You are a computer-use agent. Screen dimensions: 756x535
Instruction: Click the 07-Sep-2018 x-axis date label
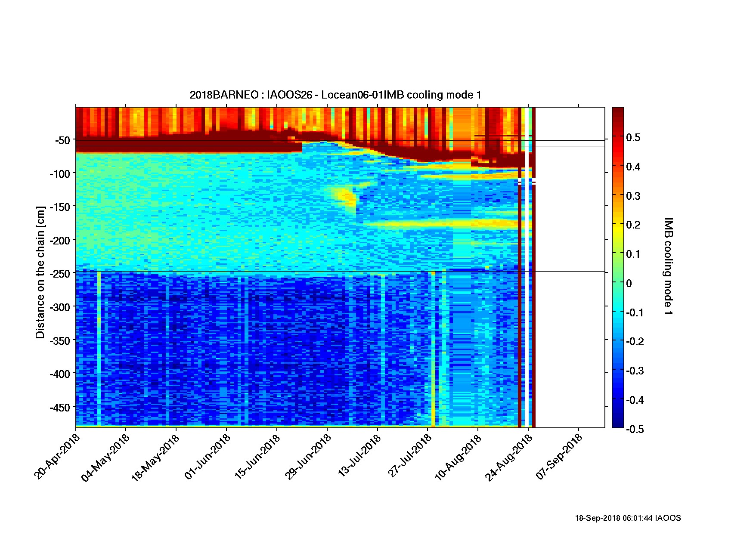(x=560, y=456)
